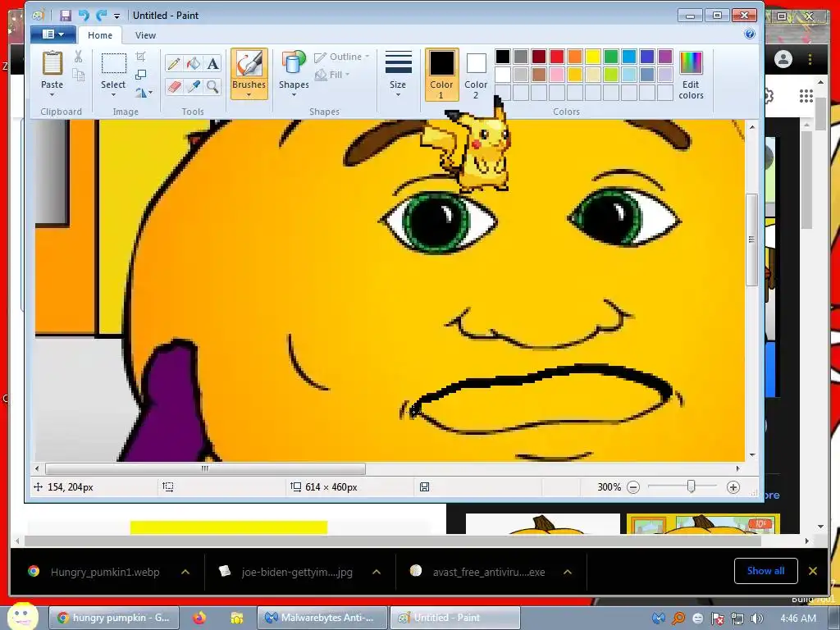Close the Chrome downloads bar
Viewport: 840px width, 630px height.
tap(813, 571)
